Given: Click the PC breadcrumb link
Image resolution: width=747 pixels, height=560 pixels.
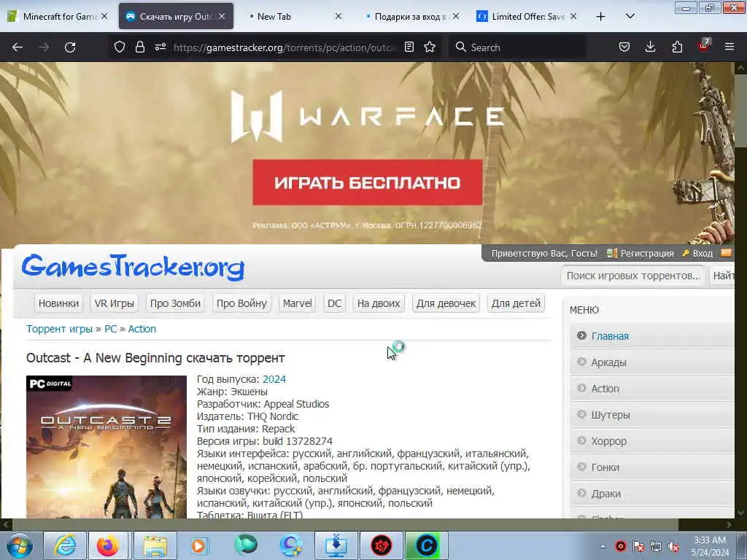Looking at the screenshot, I should click(x=111, y=329).
